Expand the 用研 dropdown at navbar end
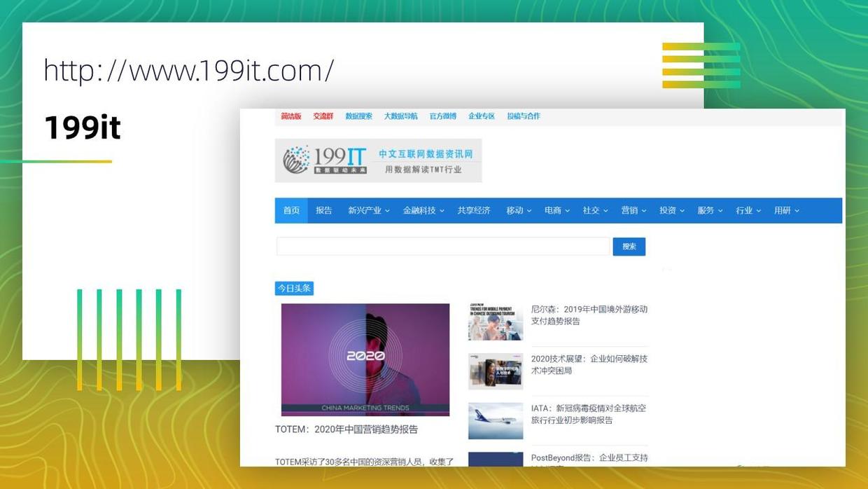 tap(783, 210)
